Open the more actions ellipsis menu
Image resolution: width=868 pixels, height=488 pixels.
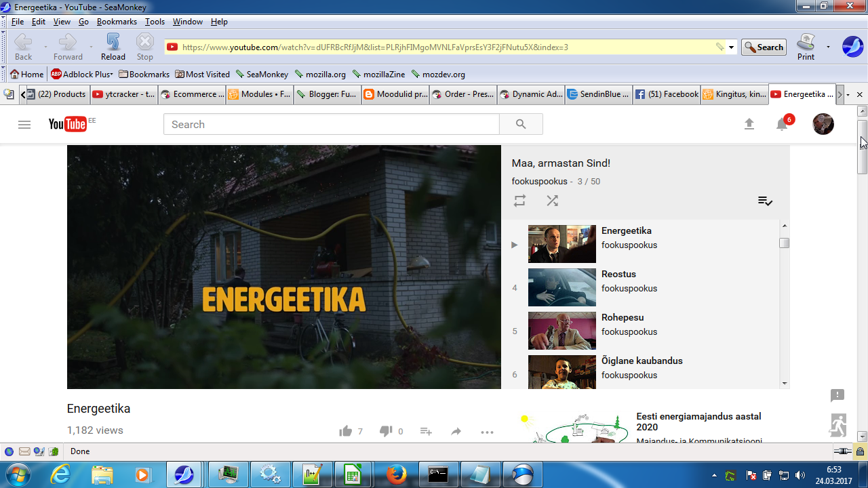click(487, 432)
